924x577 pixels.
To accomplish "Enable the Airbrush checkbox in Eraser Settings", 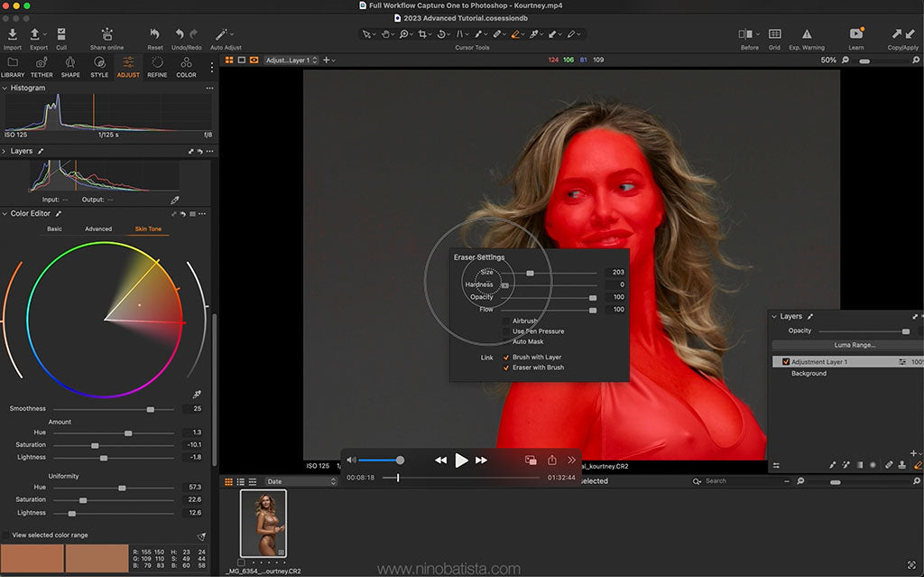I will tap(505, 320).
